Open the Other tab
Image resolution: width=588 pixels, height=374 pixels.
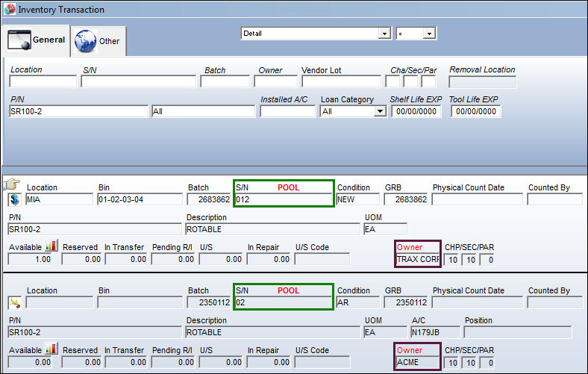pos(98,41)
